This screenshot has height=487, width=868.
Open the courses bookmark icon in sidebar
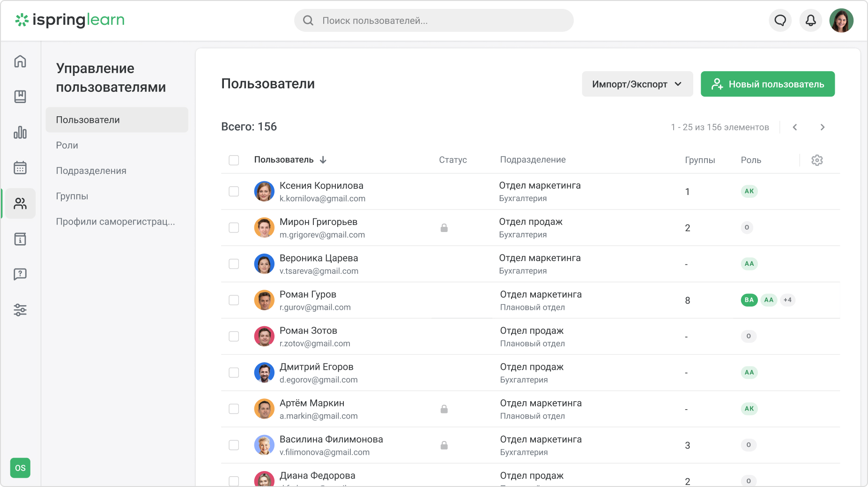pyautogui.click(x=20, y=97)
